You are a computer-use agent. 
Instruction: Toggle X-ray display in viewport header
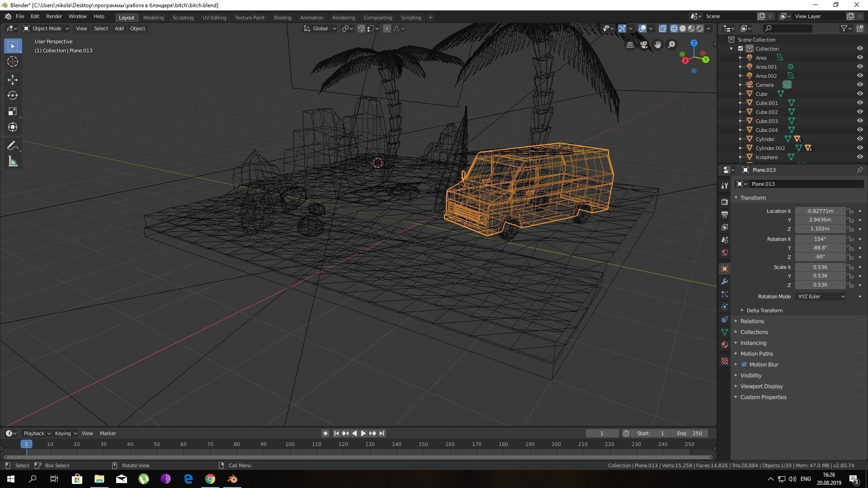pyautogui.click(x=662, y=28)
